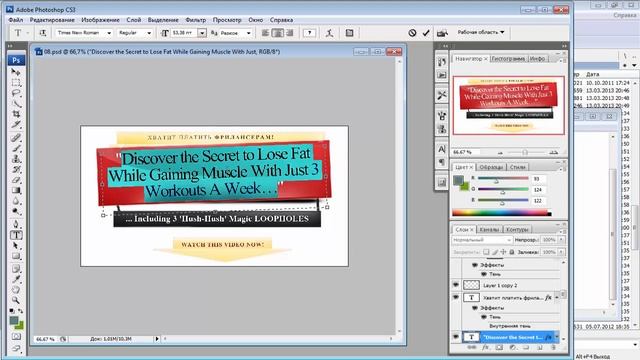
Task: Open the font size dropdown arrow
Action: [202, 33]
